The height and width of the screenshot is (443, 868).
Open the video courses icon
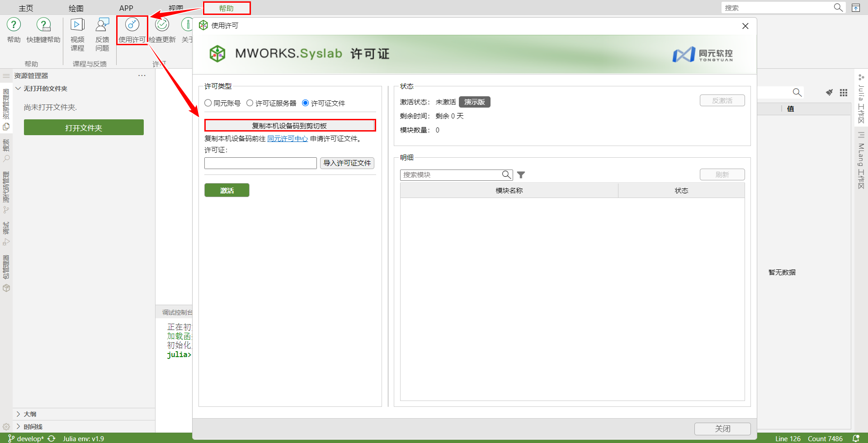77,25
